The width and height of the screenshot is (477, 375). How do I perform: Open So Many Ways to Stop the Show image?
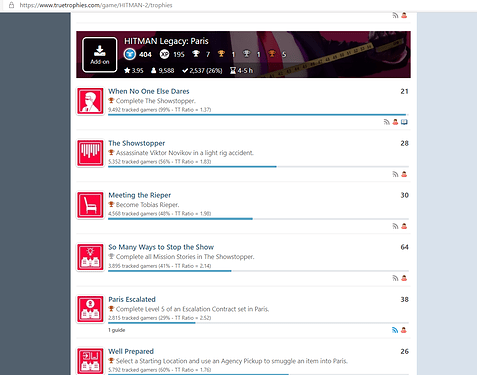[90, 257]
